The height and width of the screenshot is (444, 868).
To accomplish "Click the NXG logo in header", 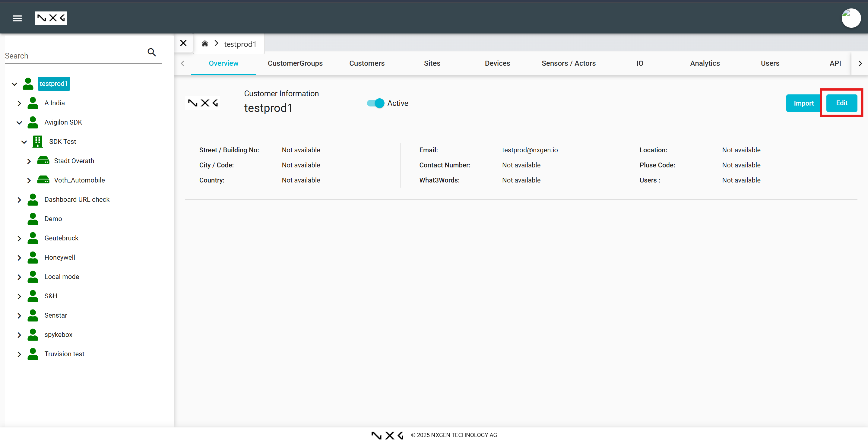I will point(51,18).
